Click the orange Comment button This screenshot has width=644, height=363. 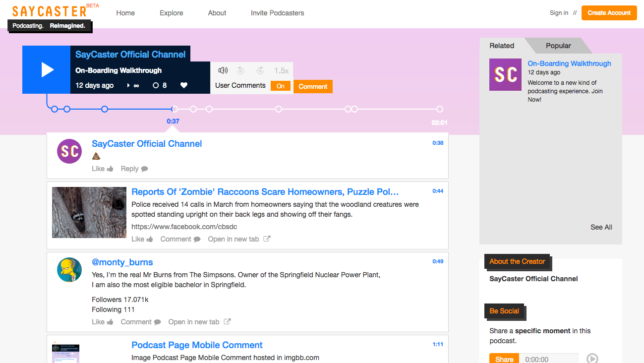pos(313,86)
